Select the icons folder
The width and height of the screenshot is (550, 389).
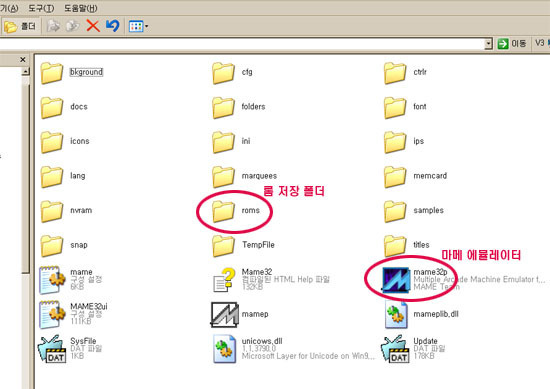(65, 141)
